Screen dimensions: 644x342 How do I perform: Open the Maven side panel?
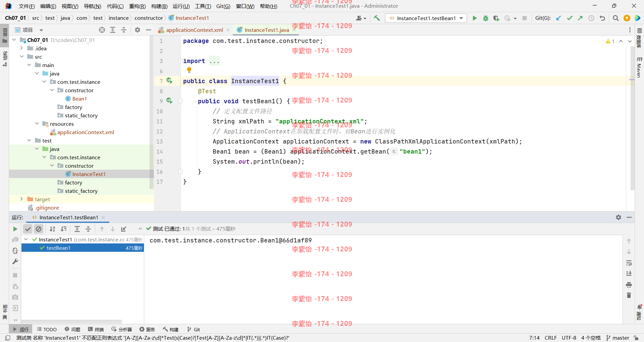[x=639, y=67]
